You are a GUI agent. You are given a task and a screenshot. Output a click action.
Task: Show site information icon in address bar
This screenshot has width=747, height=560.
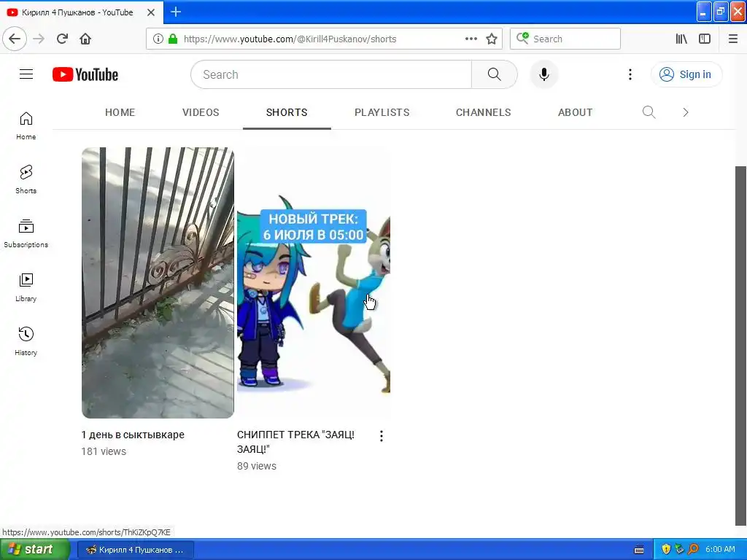[158, 39]
